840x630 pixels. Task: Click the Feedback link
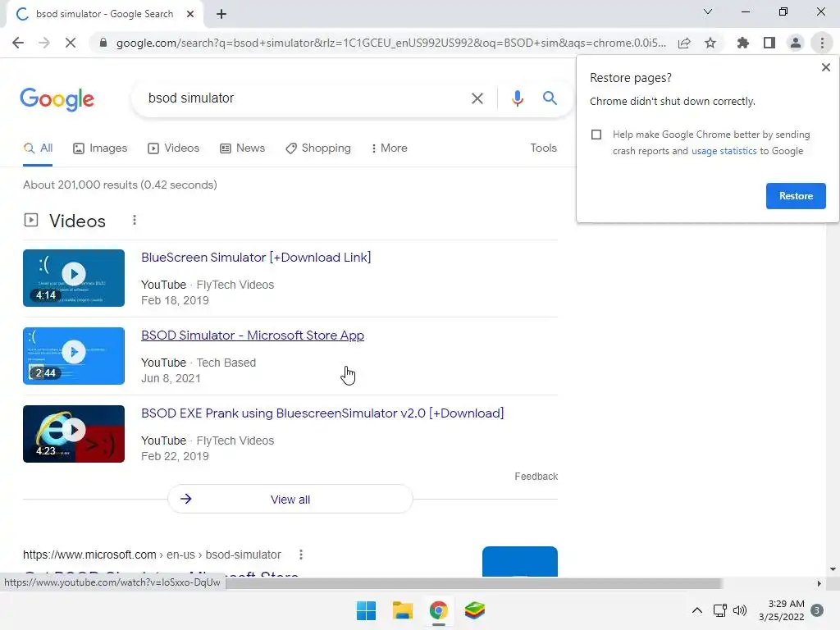(536, 477)
